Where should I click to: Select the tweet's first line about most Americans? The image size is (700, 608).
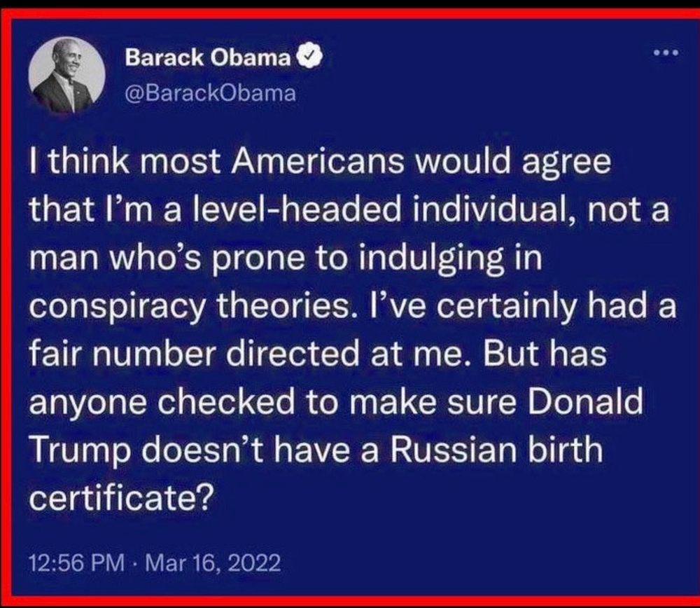320,162
